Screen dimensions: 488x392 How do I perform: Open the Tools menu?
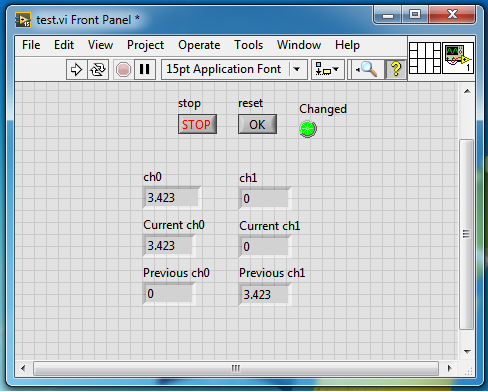(249, 45)
